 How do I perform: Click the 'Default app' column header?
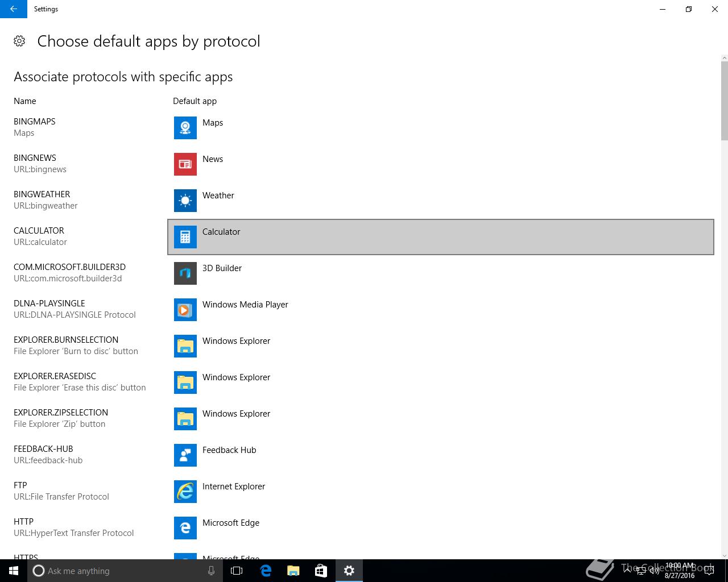coord(195,101)
